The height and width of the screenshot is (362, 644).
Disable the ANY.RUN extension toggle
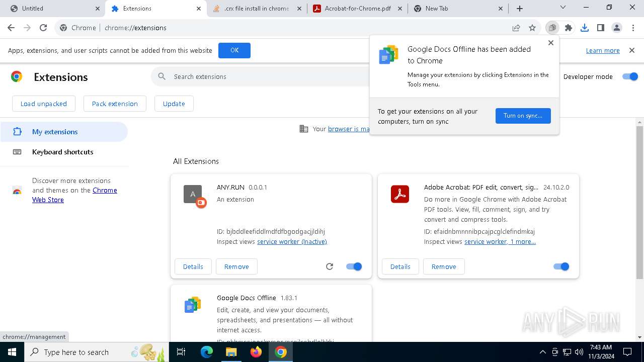(x=354, y=266)
